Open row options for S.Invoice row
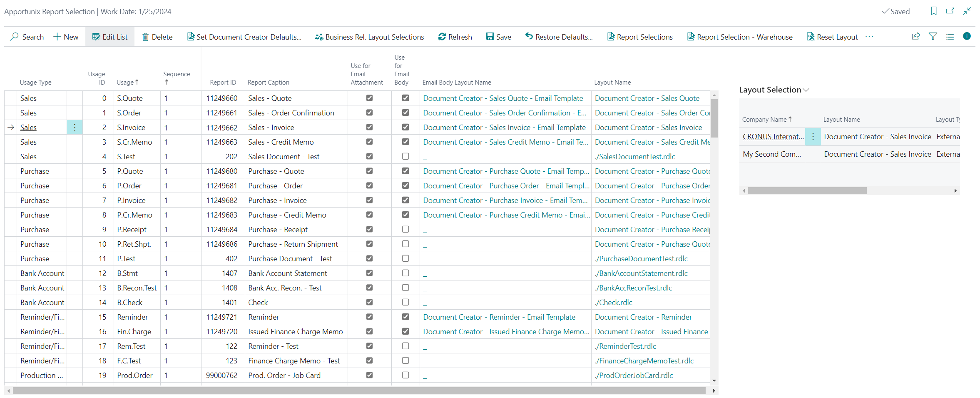 point(75,128)
